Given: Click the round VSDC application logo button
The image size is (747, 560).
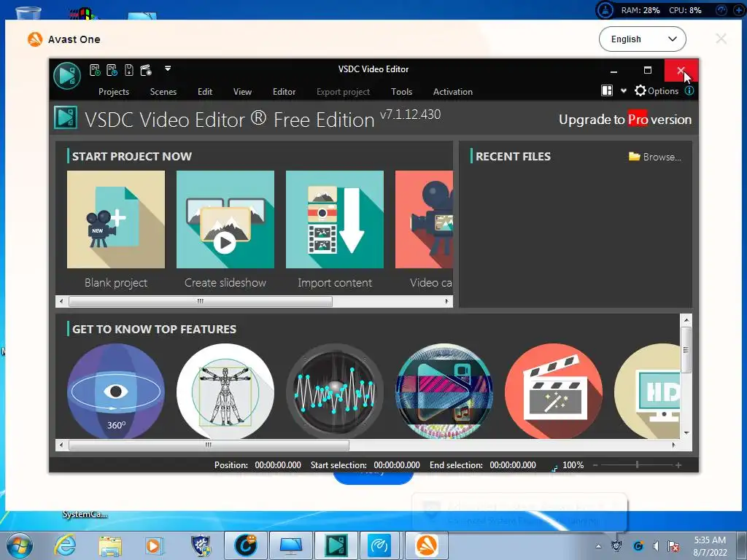Looking at the screenshot, I should pos(66,76).
